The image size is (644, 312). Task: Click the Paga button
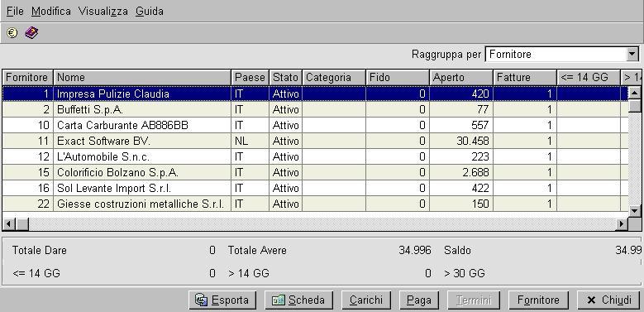418,300
